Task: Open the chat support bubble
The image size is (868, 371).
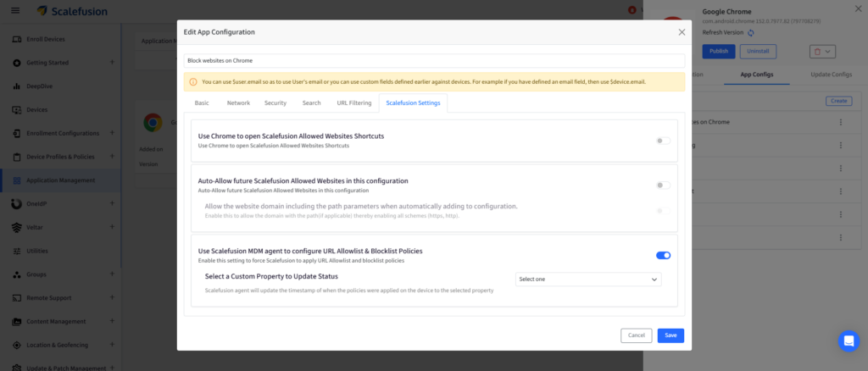Action: click(x=849, y=341)
